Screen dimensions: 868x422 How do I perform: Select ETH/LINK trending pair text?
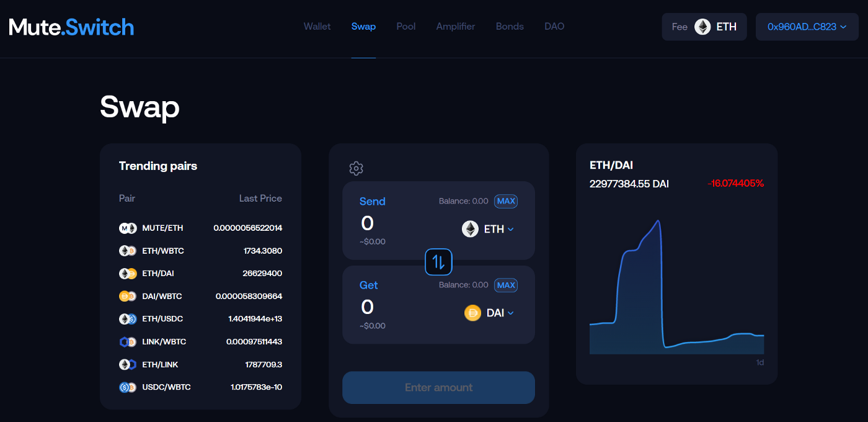point(160,364)
